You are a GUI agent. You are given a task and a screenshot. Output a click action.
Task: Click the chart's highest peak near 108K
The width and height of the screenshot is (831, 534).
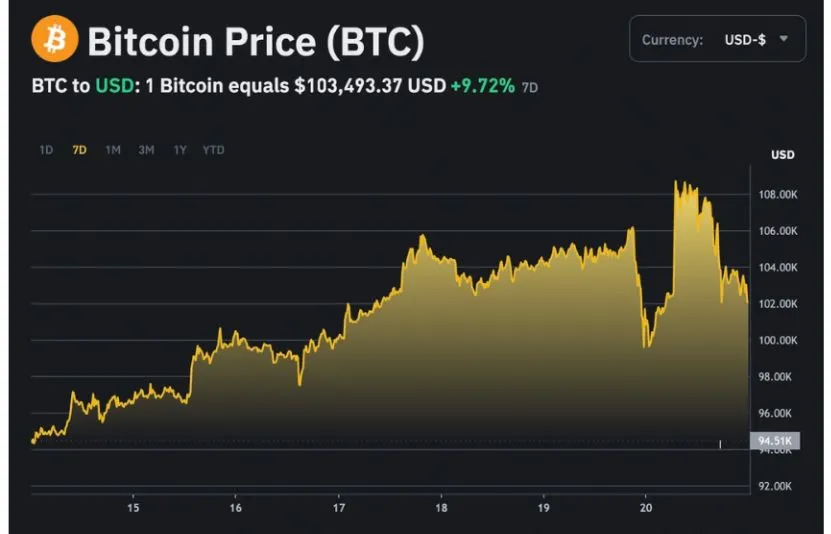pos(679,183)
